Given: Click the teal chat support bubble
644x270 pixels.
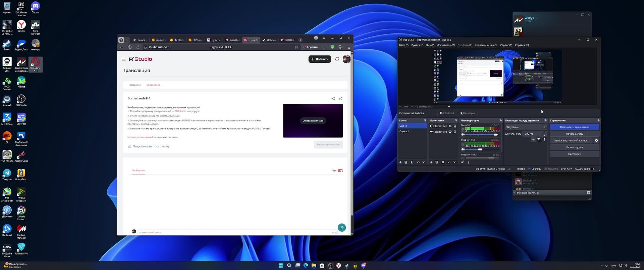Looking at the screenshot, I should (x=341, y=228).
